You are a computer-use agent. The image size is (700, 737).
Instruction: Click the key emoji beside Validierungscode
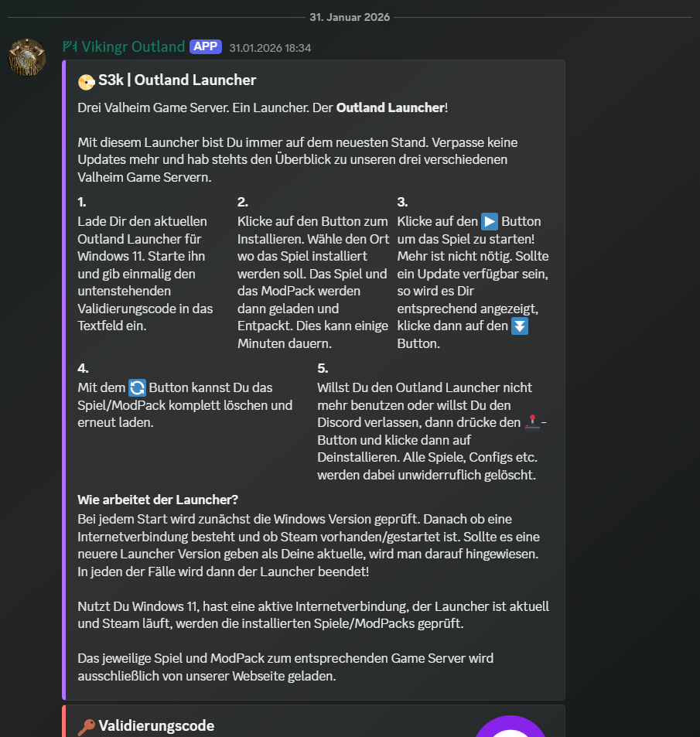point(86,727)
